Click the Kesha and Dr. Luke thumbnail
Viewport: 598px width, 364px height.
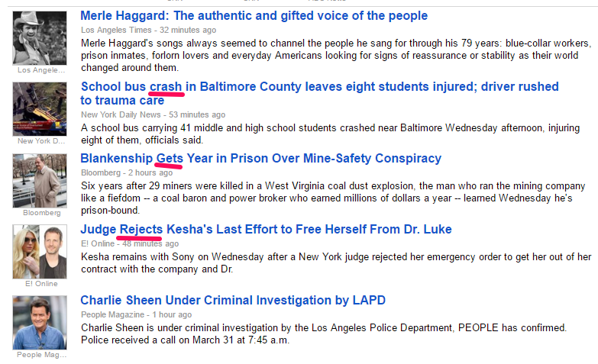click(40, 251)
